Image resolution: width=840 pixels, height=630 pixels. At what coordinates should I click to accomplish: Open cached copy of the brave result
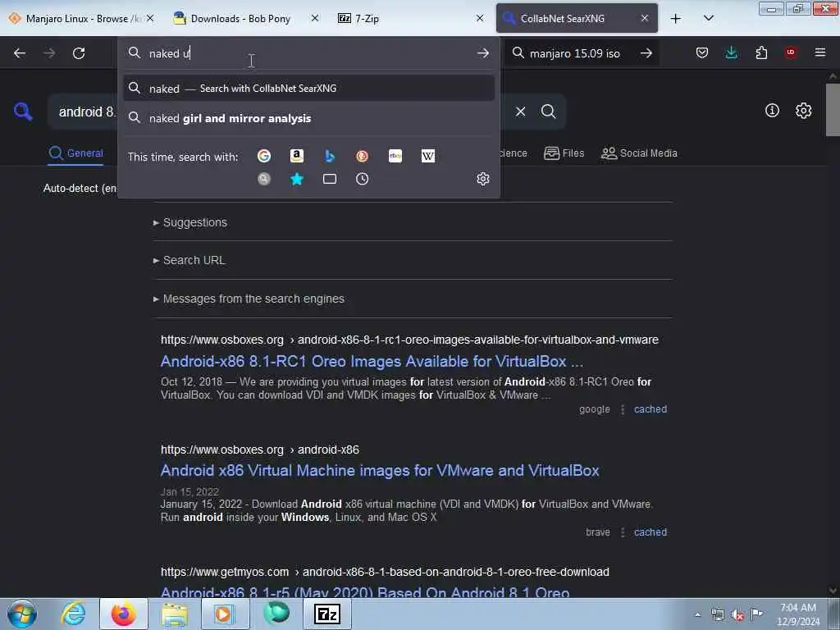pyautogui.click(x=651, y=532)
